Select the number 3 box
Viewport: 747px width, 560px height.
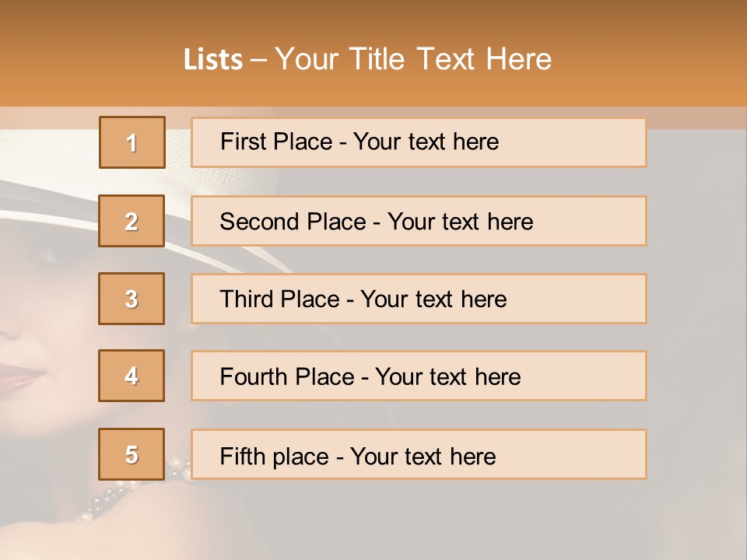[132, 299]
